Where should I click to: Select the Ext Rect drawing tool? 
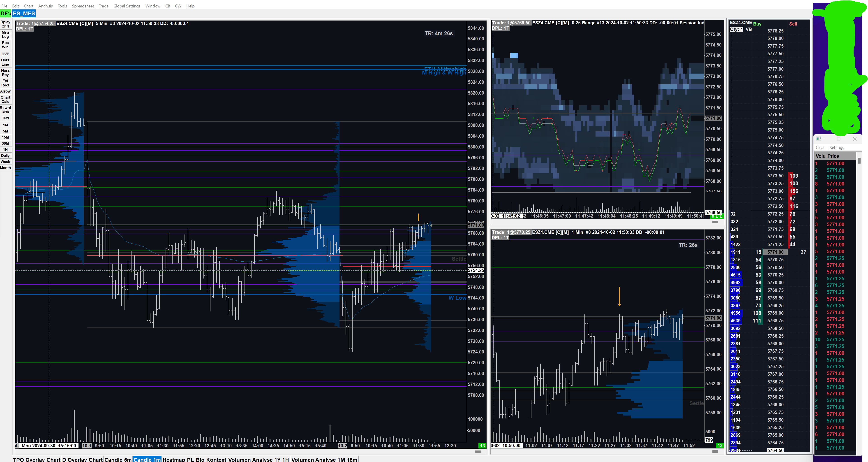[x=5, y=83]
